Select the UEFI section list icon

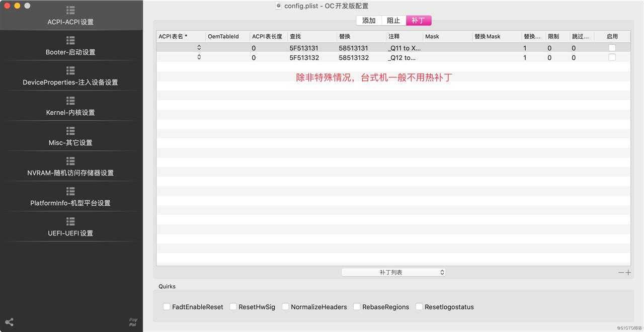tap(70, 221)
